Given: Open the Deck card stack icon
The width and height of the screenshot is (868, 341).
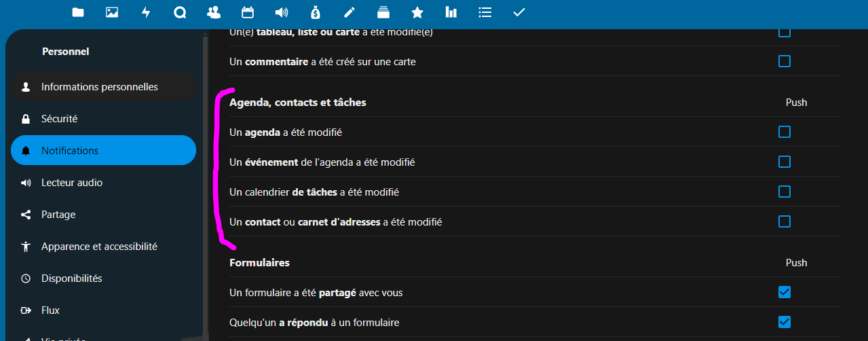Looking at the screenshot, I should [383, 12].
